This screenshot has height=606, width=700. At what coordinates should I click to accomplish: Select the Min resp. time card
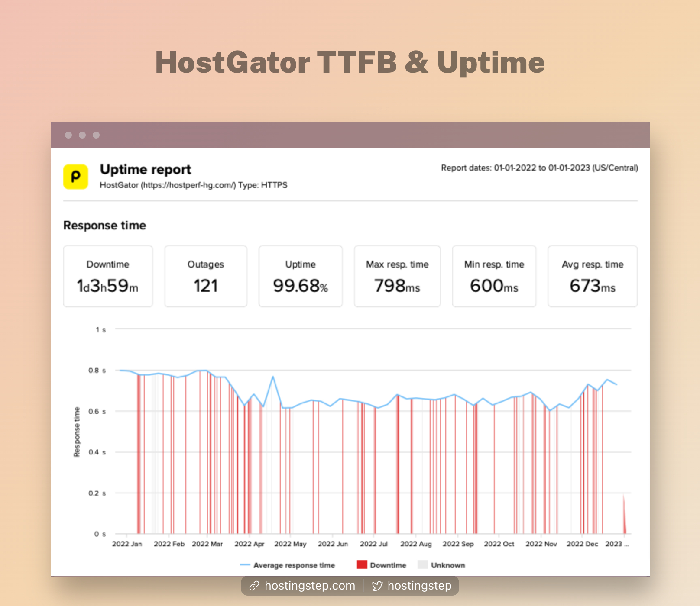coord(494,276)
